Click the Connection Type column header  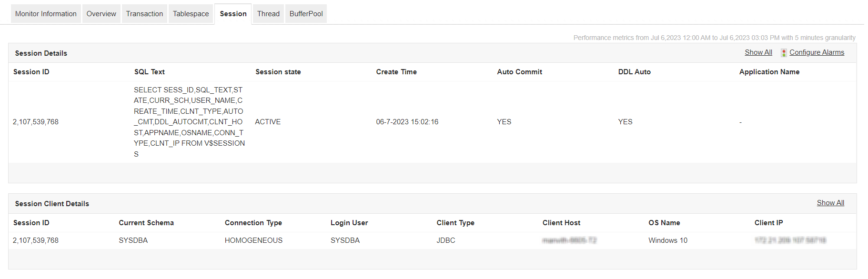pos(253,223)
